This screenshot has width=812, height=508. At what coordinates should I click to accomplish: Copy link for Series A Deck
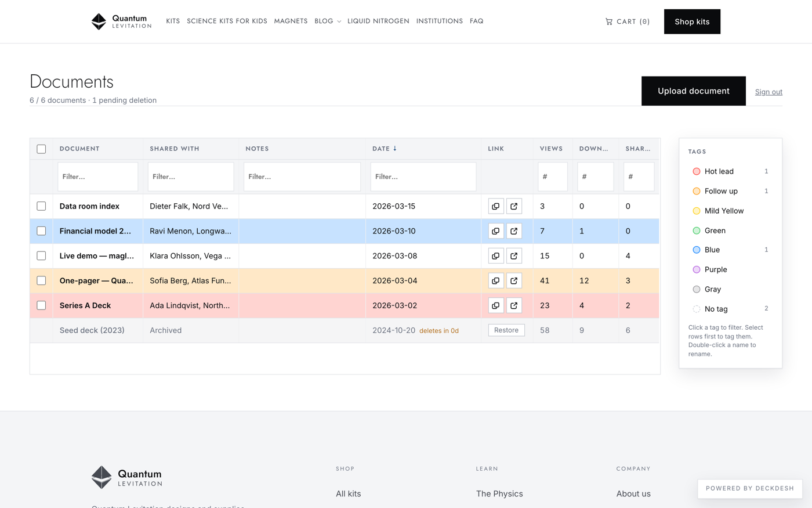495,305
